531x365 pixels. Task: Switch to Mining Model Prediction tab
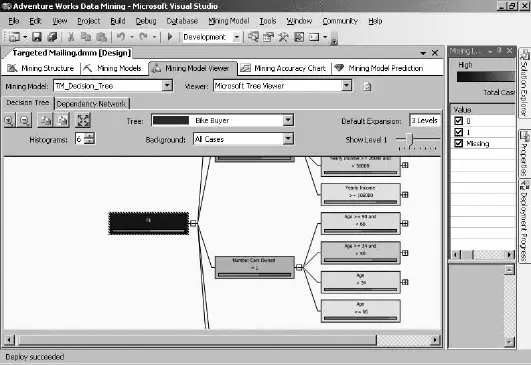tap(379, 68)
